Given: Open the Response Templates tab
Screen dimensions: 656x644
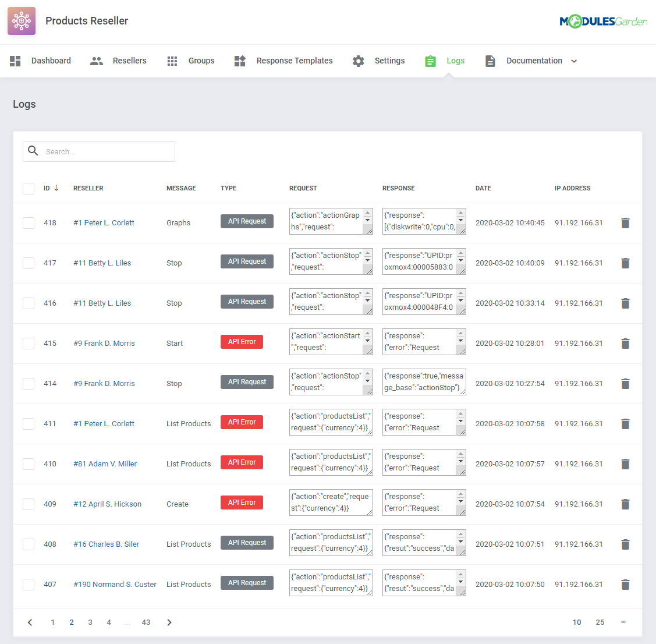Looking at the screenshot, I should (x=283, y=61).
